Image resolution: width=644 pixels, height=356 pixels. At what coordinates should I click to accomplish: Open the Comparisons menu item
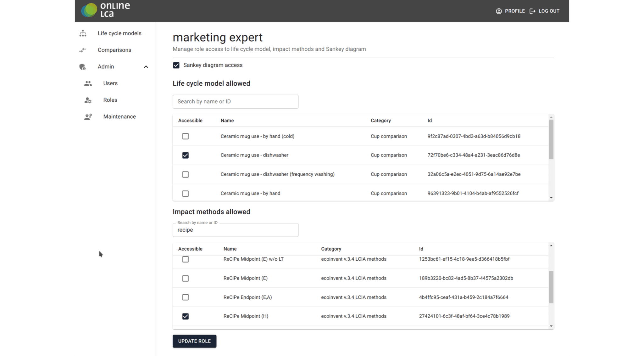point(114,50)
